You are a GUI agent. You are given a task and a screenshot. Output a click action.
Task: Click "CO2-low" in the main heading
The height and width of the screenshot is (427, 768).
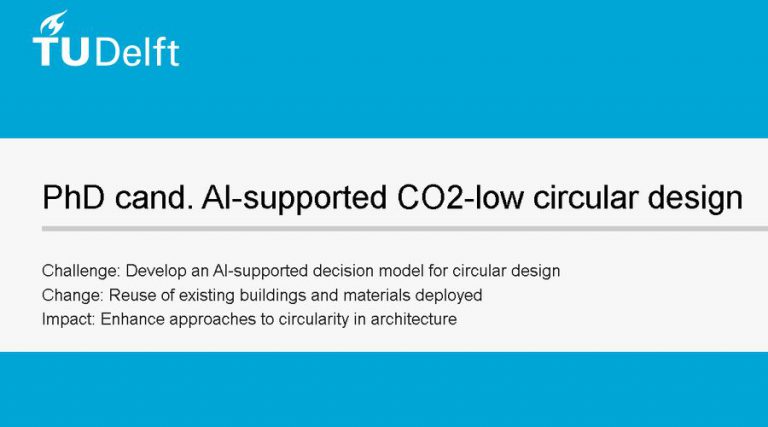(460, 197)
